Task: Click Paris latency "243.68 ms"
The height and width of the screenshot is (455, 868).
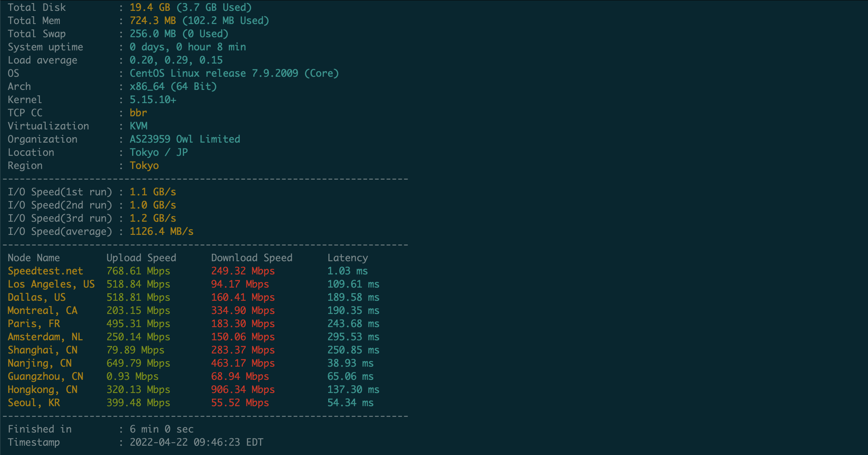Action: [x=353, y=324]
